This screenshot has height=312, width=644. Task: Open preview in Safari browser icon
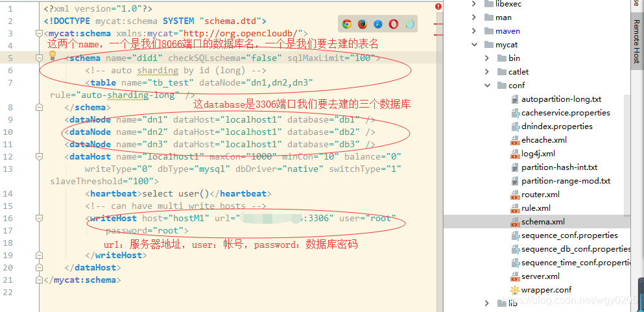(x=378, y=24)
